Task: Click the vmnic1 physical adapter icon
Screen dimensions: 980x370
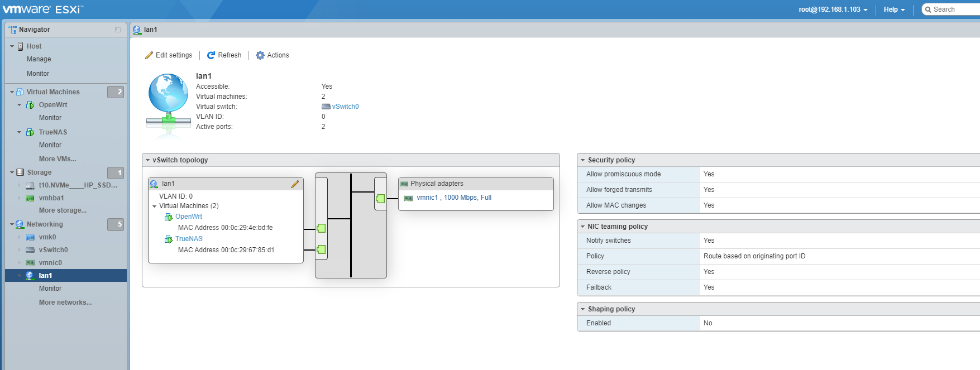Action: coord(408,198)
